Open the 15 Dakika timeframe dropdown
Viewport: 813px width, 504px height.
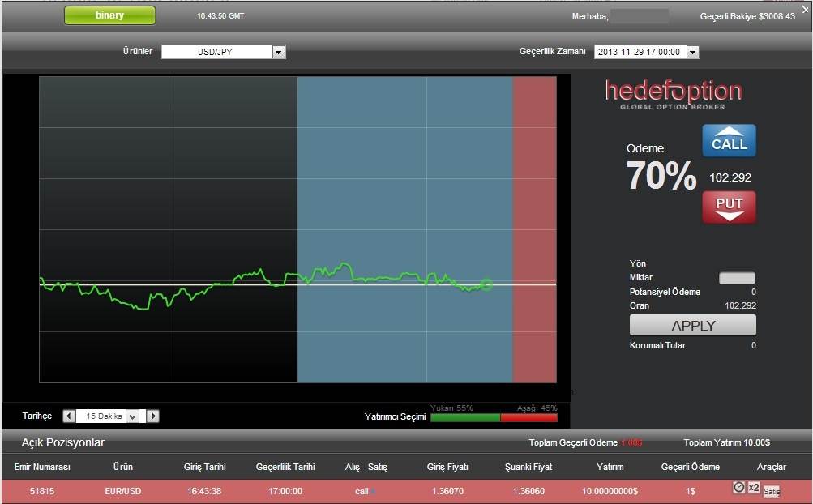click(107, 416)
